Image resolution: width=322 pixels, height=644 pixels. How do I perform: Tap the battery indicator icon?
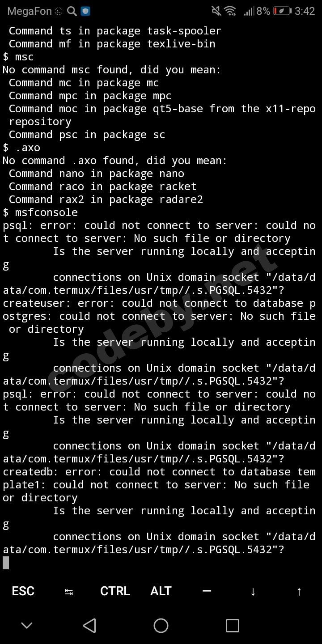pyautogui.click(x=282, y=11)
